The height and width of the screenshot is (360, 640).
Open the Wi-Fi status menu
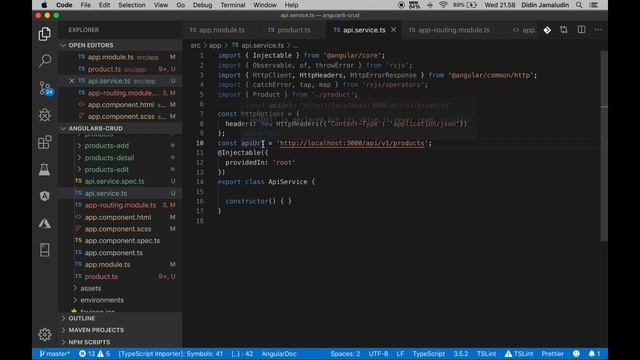pyautogui.click(x=443, y=5)
